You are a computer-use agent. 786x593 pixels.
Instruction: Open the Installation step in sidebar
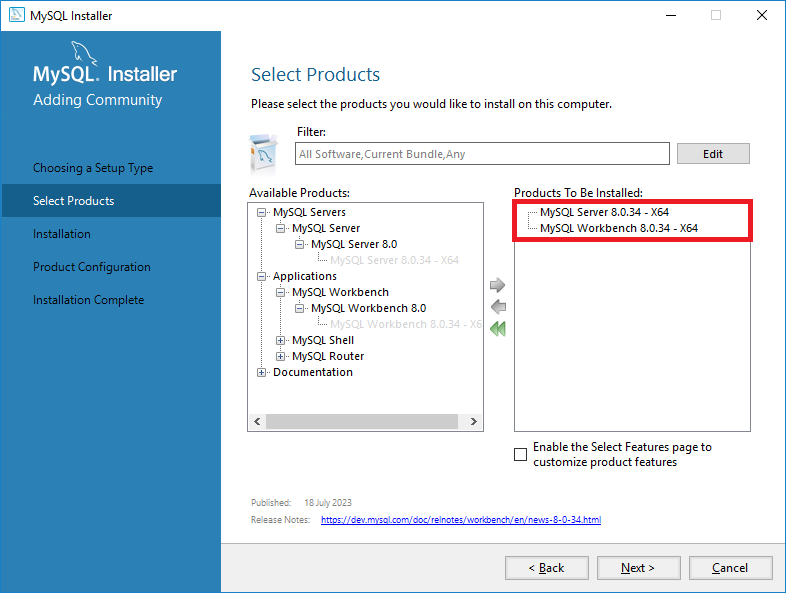[62, 234]
